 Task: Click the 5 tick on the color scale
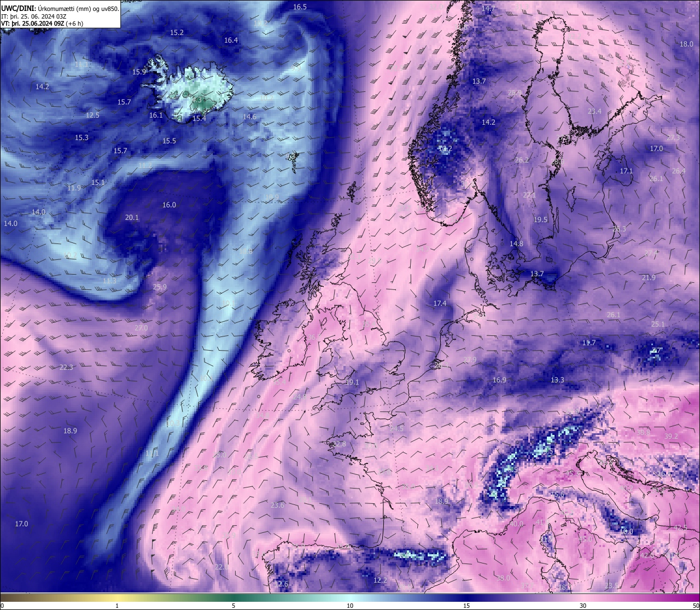(234, 606)
